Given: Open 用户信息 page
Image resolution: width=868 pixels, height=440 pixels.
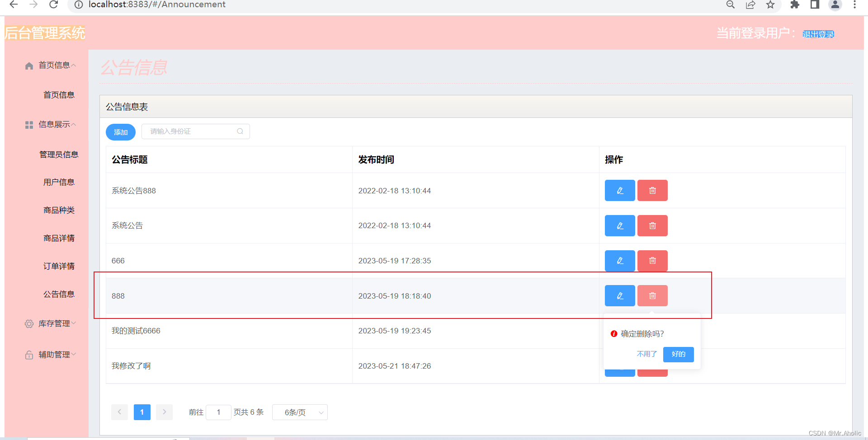Looking at the screenshot, I should 59,182.
